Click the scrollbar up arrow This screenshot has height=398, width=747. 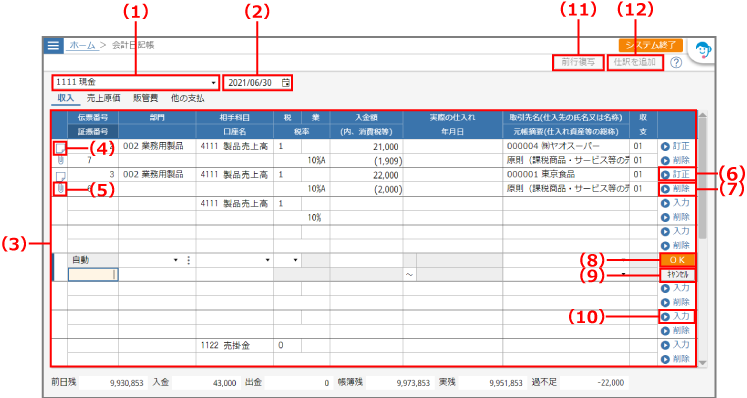coord(702,115)
